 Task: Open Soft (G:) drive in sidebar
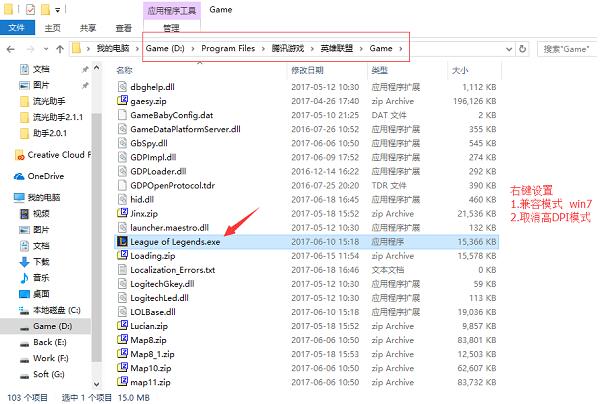[x=49, y=374]
